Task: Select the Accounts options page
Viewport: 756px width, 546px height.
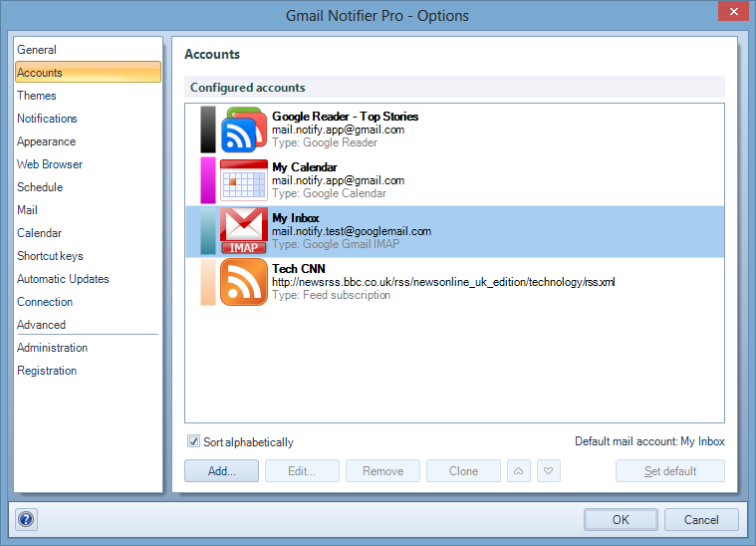Action: pyautogui.click(x=88, y=73)
